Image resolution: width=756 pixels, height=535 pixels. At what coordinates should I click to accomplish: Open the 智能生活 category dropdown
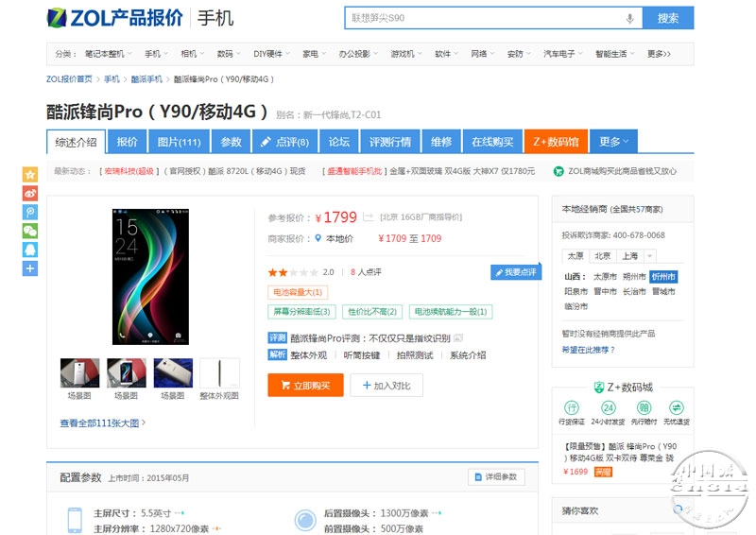[615, 54]
